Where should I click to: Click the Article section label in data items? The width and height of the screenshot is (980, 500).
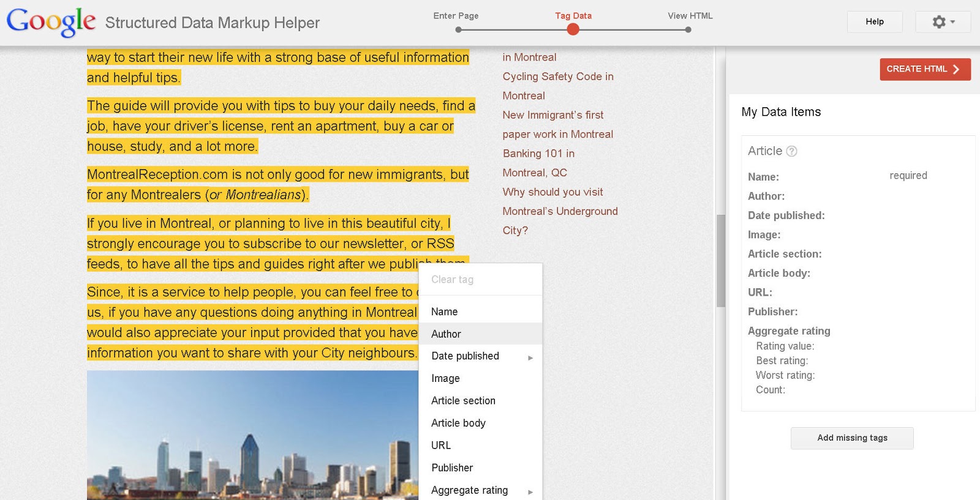point(785,254)
